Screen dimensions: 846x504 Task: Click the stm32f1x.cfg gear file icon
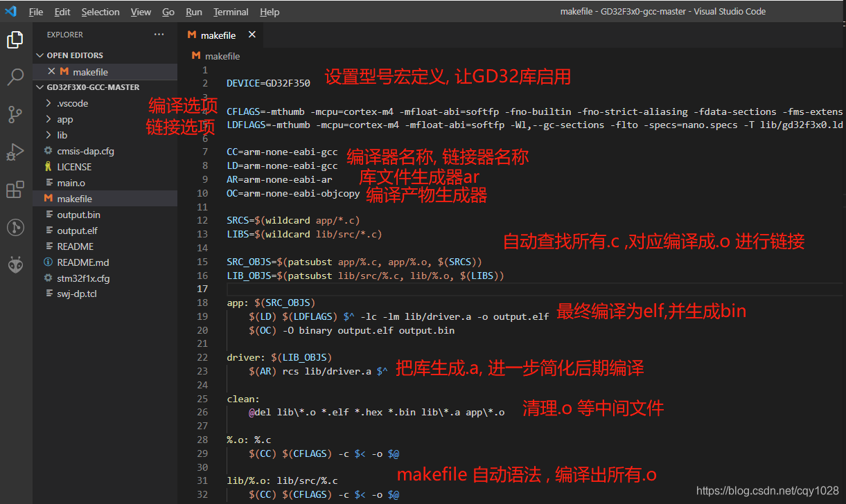(48, 278)
